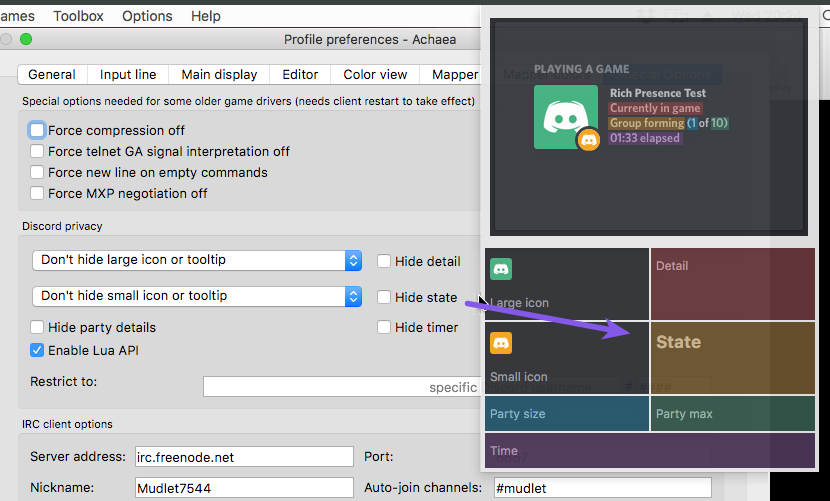Tick Force MXP negotiation off
The image size is (830, 501).
tap(37, 193)
